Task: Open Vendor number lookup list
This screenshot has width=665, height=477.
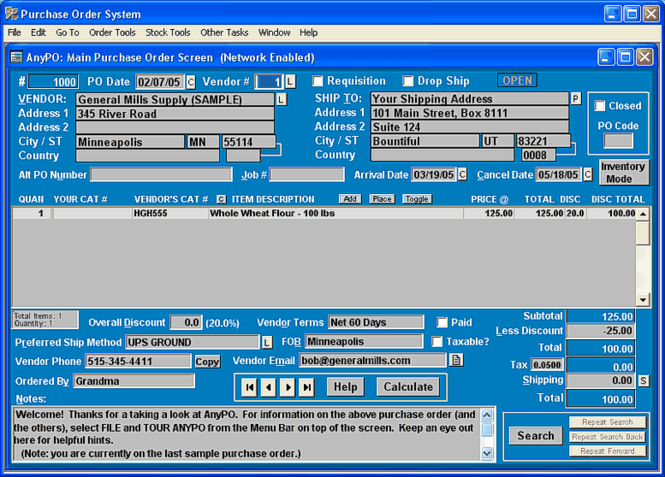Action: coord(290,81)
